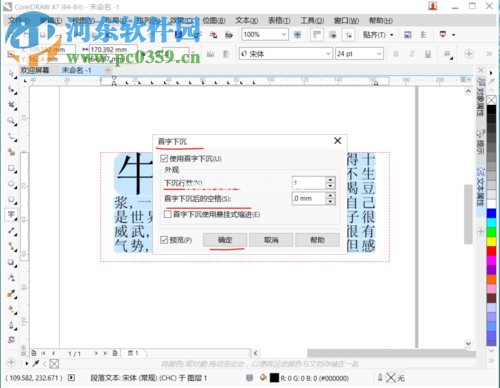Click the 下沉行数 number input field
This screenshot has width=500, height=388.
point(308,183)
